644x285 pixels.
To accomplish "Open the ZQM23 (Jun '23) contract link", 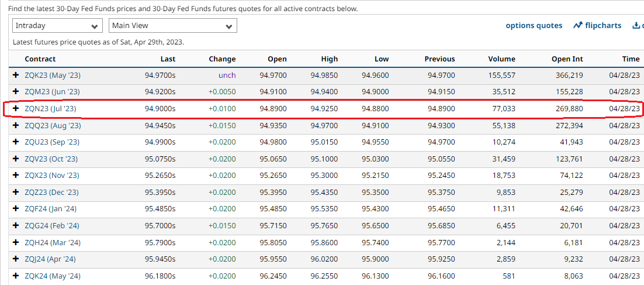I will tap(52, 92).
